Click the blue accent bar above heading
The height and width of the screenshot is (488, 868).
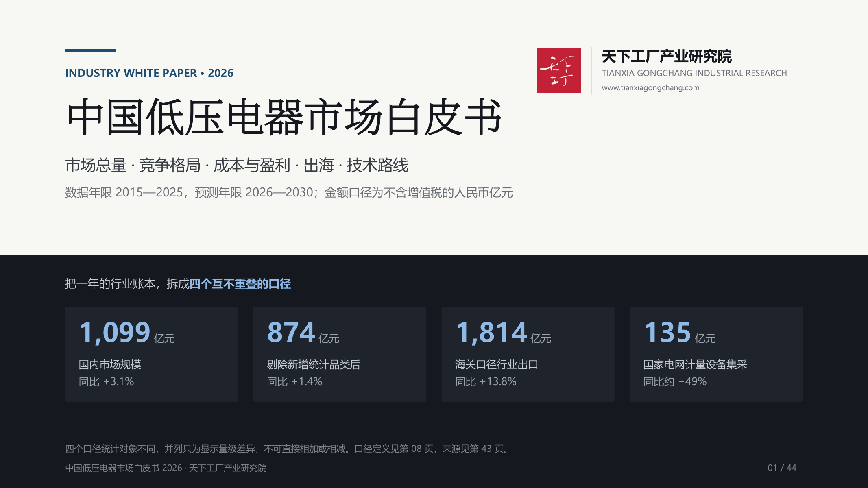click(x=90, y=50)
